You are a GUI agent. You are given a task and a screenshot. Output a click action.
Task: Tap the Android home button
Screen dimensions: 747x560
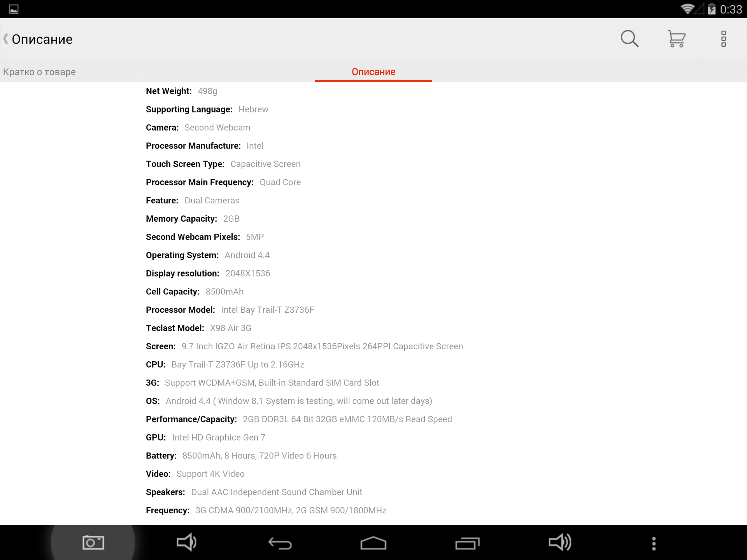coord(373,543)
